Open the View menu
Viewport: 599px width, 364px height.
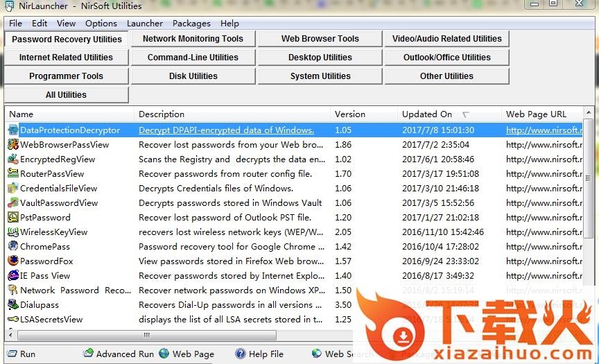coord(66,24)
